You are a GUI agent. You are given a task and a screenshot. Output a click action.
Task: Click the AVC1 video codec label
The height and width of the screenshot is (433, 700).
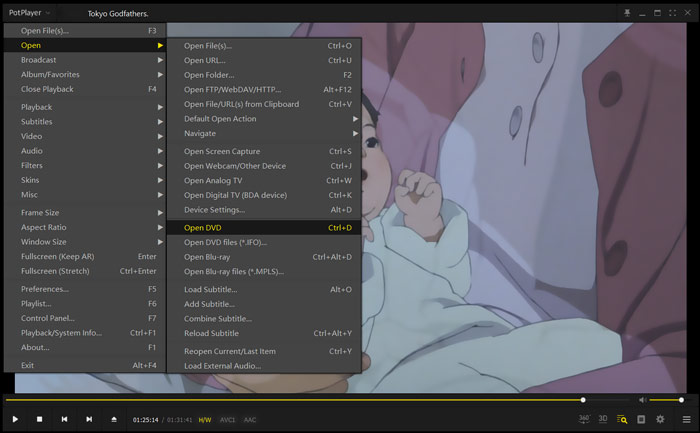click(x=227, y=420)
